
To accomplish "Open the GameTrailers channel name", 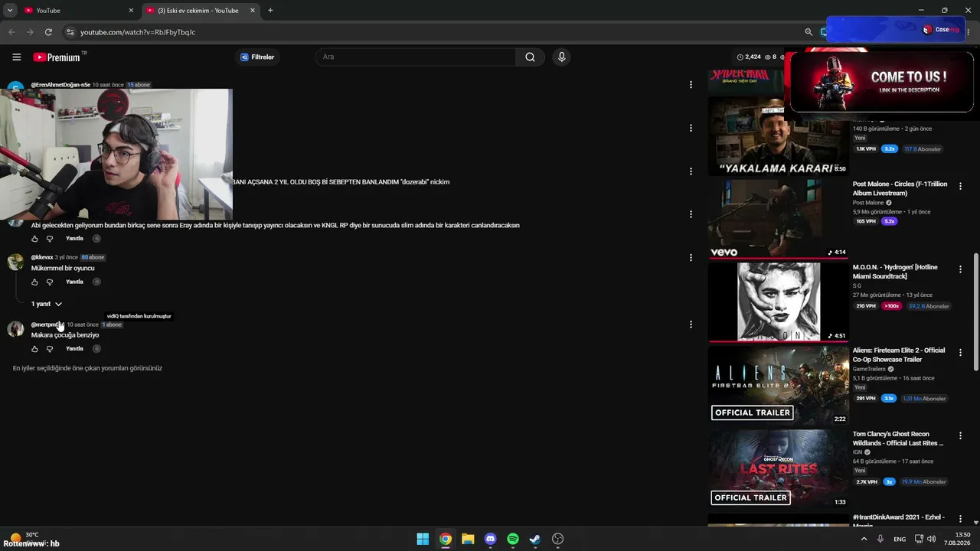I will 869,369.
